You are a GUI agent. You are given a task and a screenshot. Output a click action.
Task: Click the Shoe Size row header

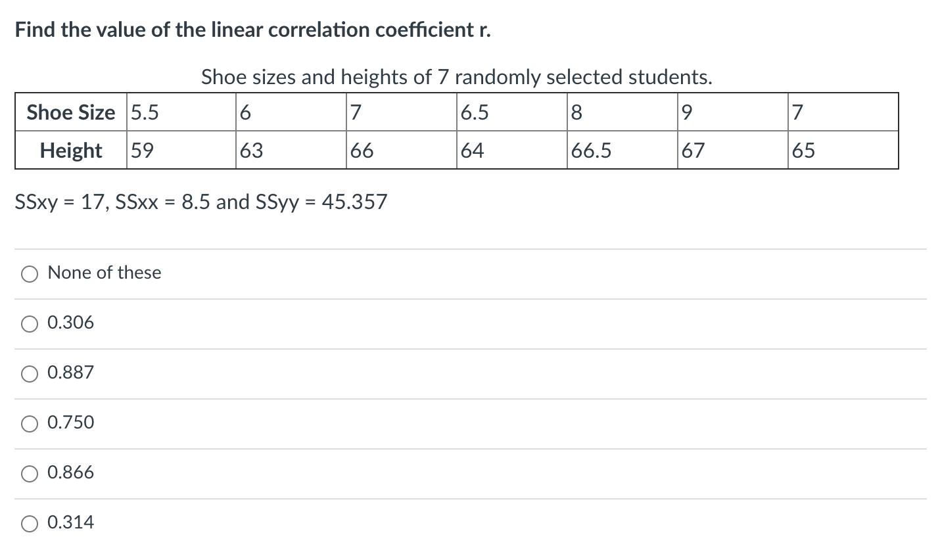[x=70, y=112]
